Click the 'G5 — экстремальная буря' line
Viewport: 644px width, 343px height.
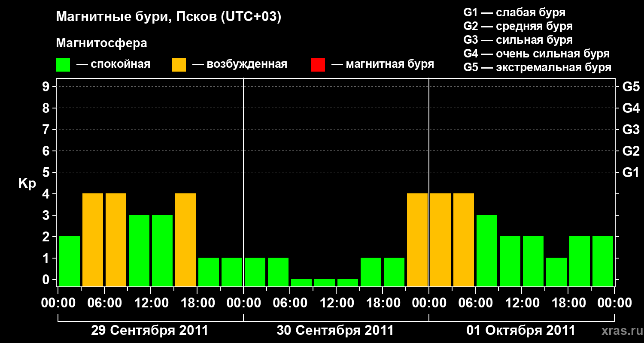537,67
